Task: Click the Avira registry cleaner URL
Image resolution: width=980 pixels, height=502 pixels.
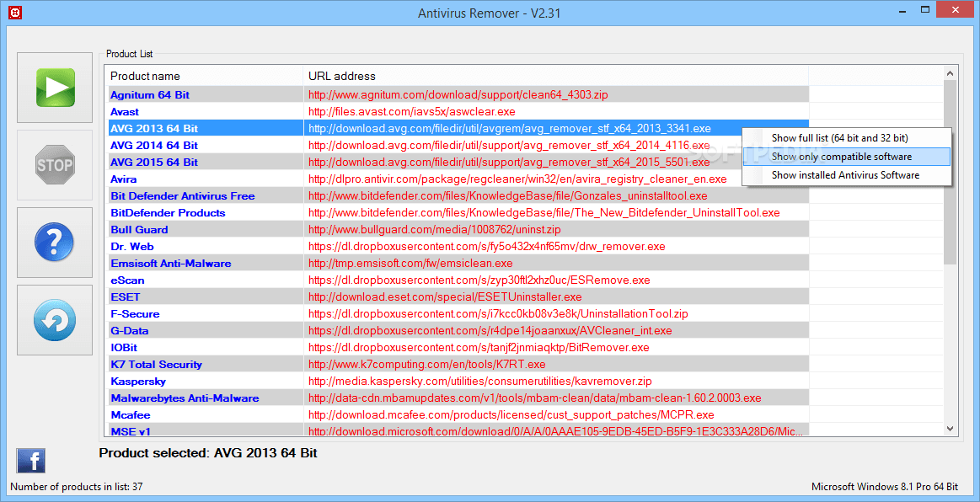Action: [x=517, y=179]
